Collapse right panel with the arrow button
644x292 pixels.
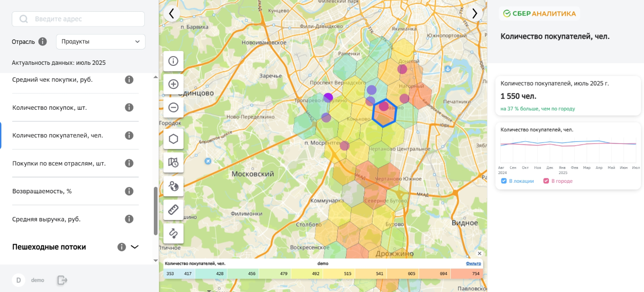[474, 14]
